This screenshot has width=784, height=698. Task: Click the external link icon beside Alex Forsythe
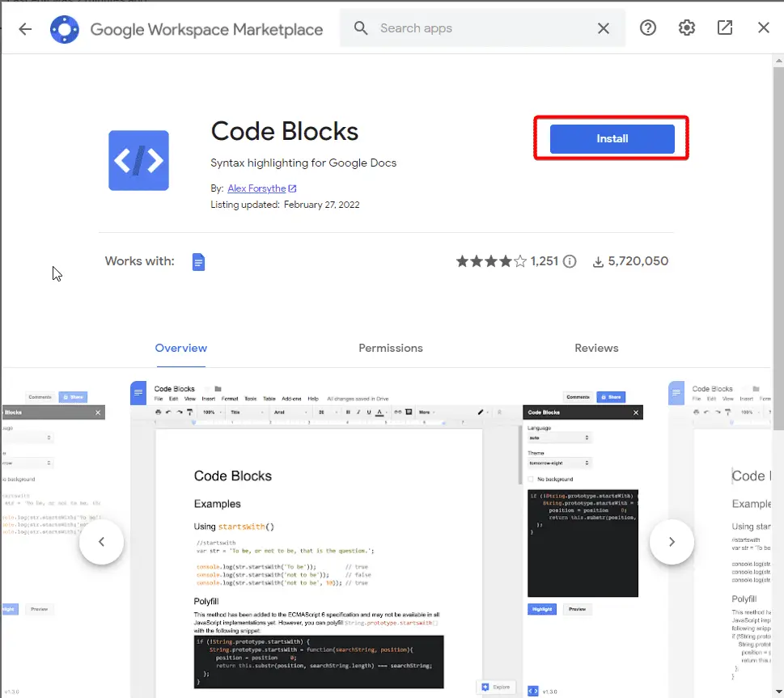(293, 188)
